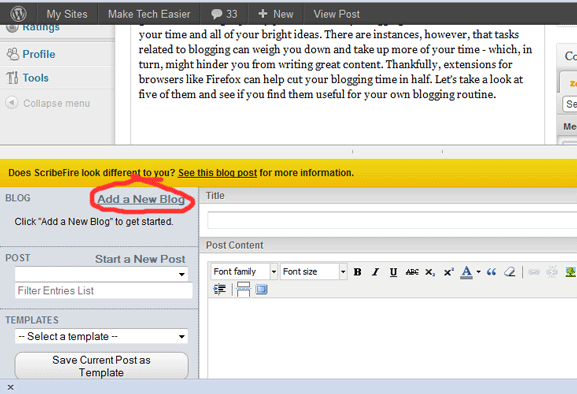Click Collapse menu in the sidebar
This screenshot has width=577, height=394.
[56, 103]
